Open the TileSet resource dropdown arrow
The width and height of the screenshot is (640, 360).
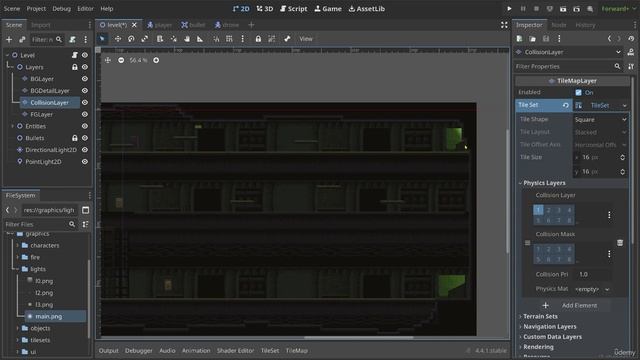[624, 106]
